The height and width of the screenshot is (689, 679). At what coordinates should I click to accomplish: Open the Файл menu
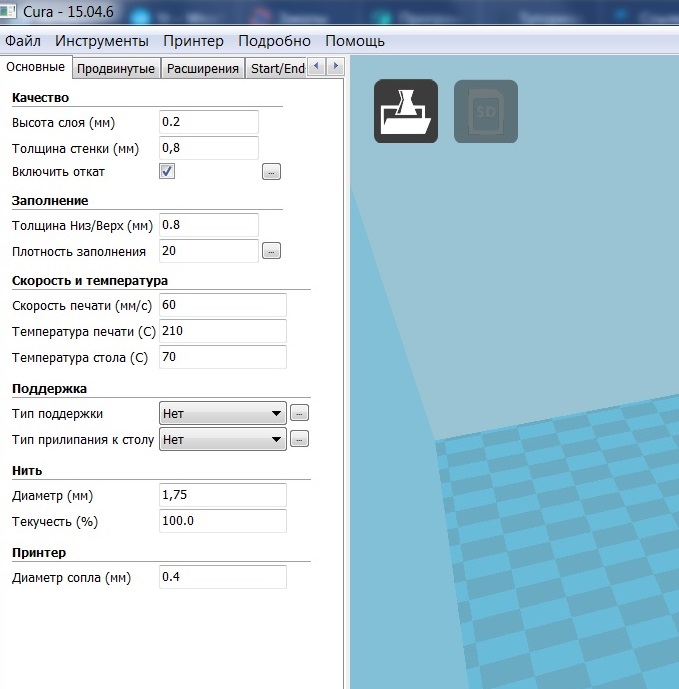point(23,41)
